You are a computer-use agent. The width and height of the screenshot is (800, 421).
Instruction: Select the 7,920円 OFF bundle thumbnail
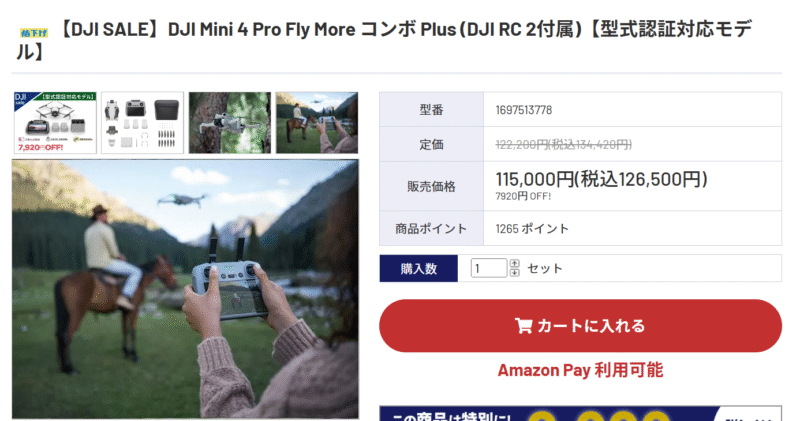[55, 122]
